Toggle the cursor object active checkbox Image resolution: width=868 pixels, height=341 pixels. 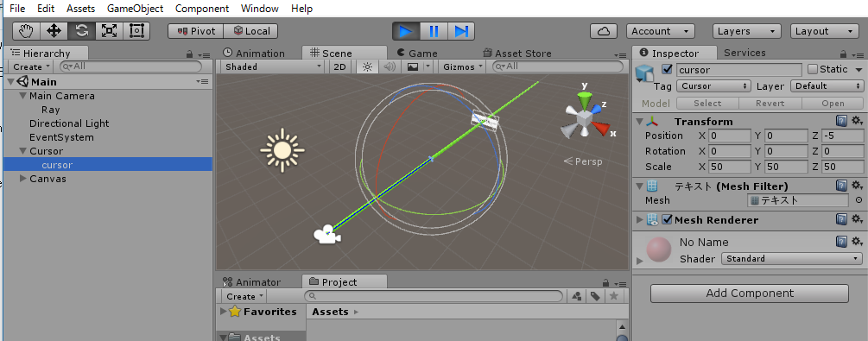coord(667,70)
